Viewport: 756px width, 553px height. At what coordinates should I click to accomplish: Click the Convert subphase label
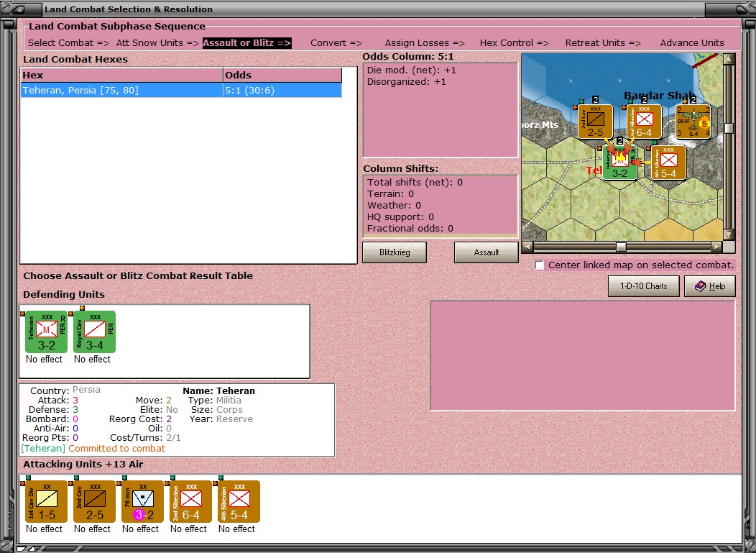coord(336,43)
